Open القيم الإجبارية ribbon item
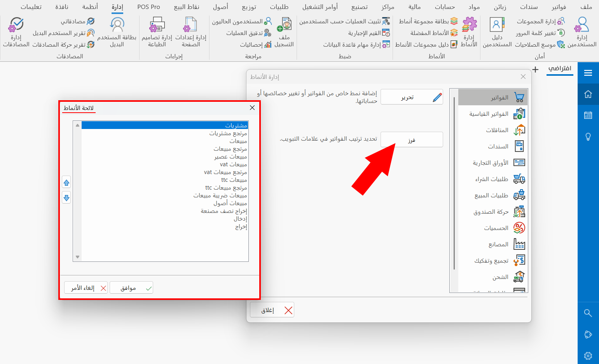The width and height of the screenshot is (599, 364). (369, 33)
